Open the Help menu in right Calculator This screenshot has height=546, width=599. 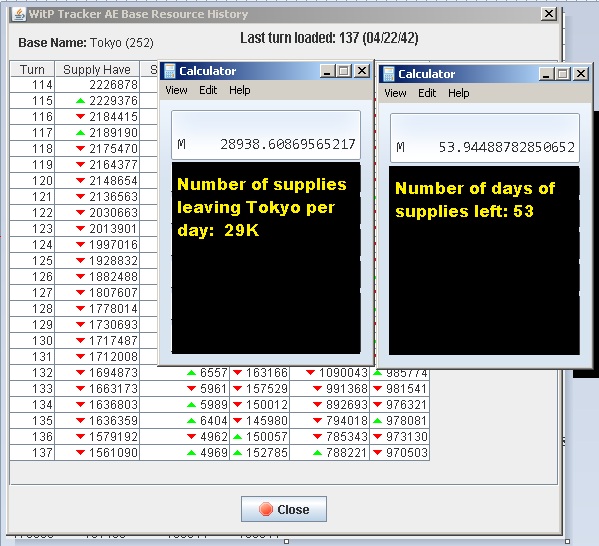point(458,93)
